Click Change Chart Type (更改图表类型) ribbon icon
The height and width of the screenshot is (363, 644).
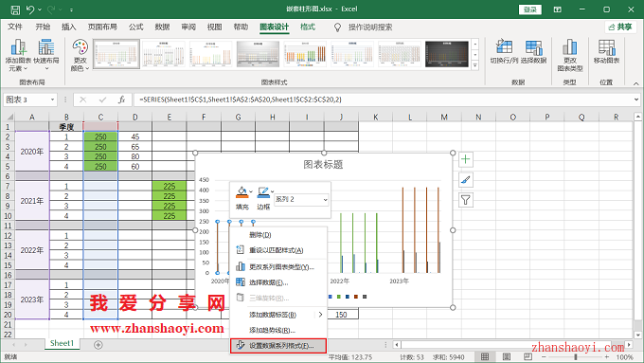click(x=570, y=55)
